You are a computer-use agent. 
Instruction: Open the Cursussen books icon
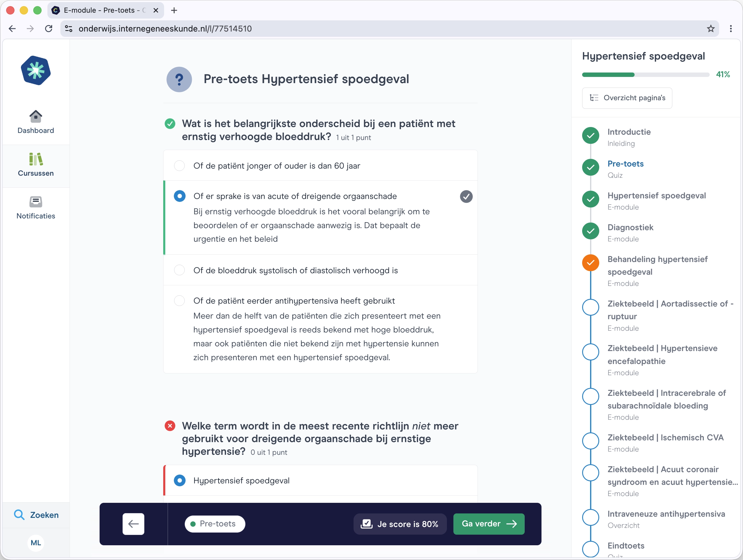pyautogui.click(x=36, y=159)
